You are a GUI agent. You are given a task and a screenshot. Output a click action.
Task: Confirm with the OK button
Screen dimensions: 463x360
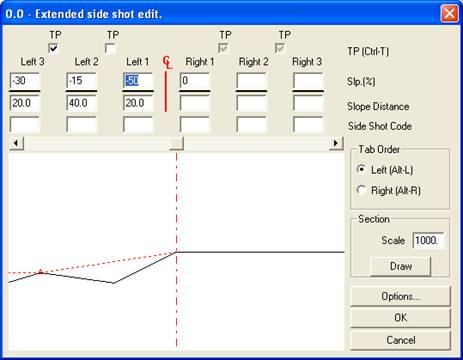(401, 318)
